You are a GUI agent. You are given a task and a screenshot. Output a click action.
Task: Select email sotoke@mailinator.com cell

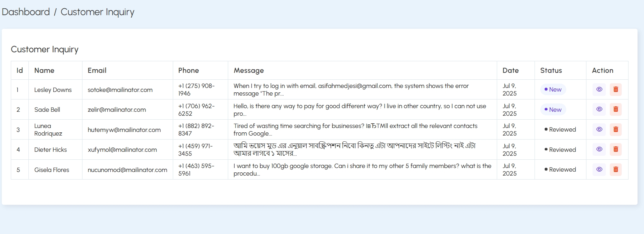tap(120, 90)
